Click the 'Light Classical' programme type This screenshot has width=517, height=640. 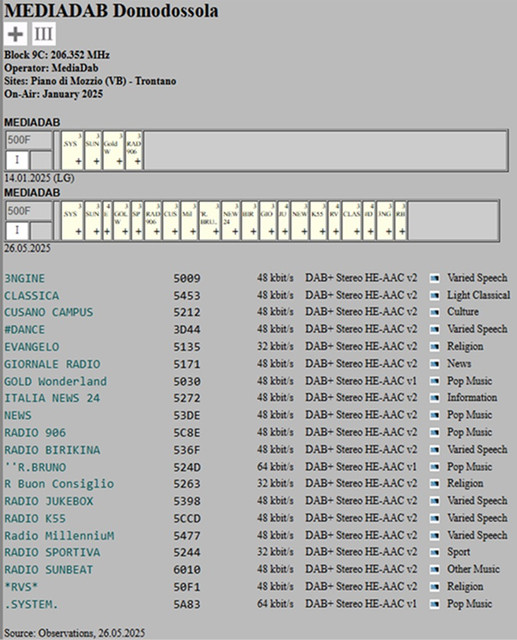pos(479,295)
